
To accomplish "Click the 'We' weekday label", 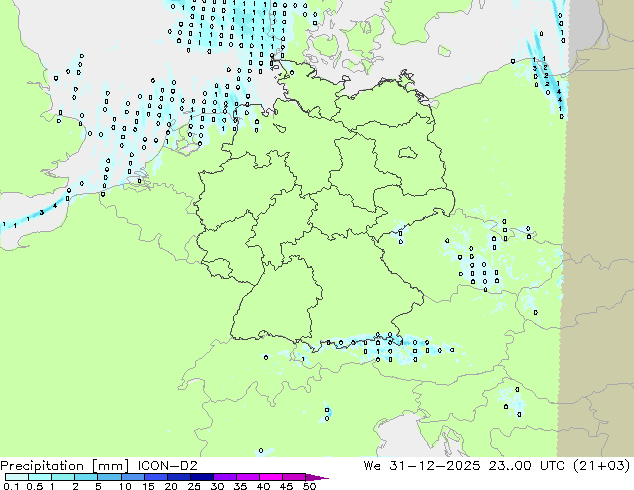I will (x=372, y=466).
